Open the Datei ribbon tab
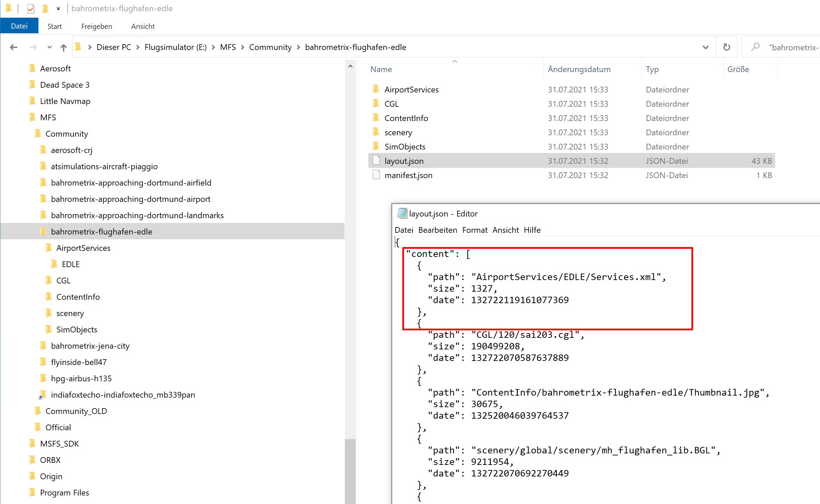The image size is (820, 504). point(19,26)
